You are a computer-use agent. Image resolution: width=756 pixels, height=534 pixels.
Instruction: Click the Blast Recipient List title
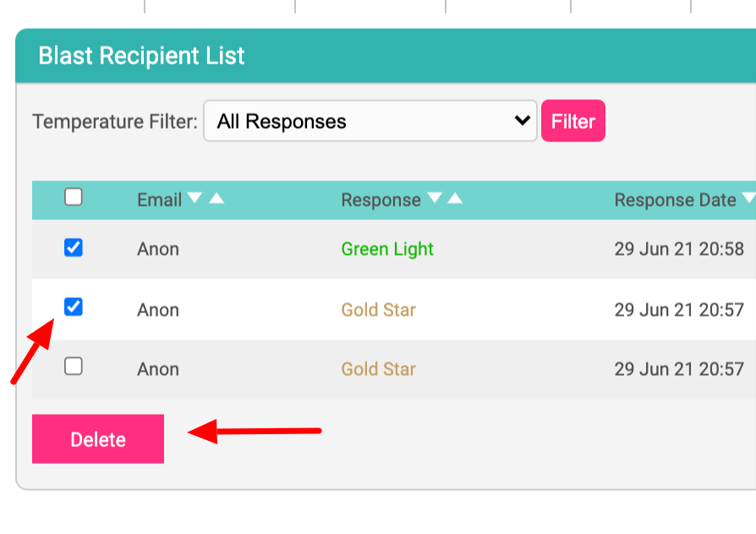point(141,56)
